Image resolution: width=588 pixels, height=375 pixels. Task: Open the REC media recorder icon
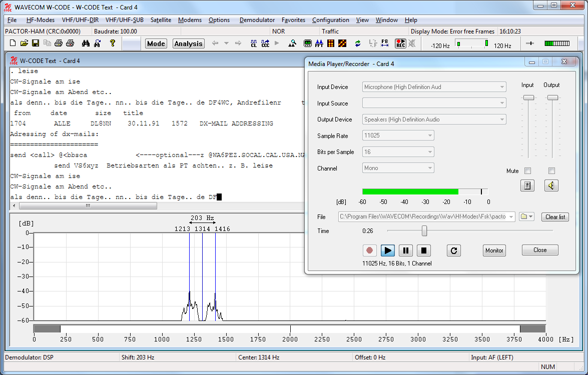point(400,43)
